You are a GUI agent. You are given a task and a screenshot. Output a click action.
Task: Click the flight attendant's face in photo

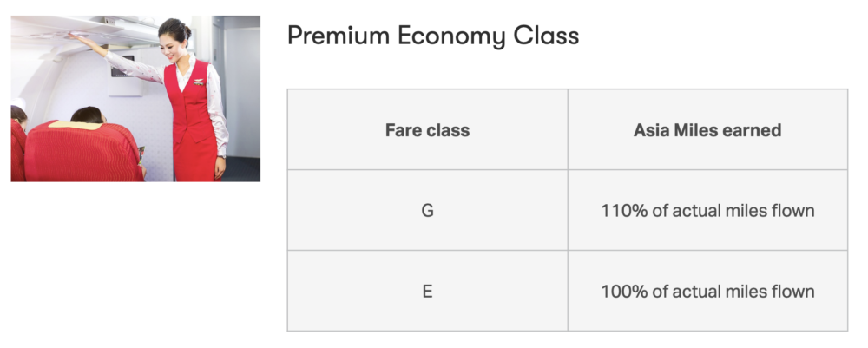pyautogui.click(x=182, y=41)
